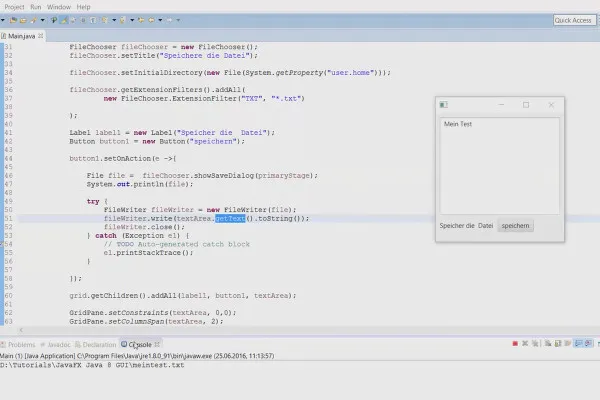600x400 pixels.
Task: Click the Last Edit Location icon
Action: [141, 20]
